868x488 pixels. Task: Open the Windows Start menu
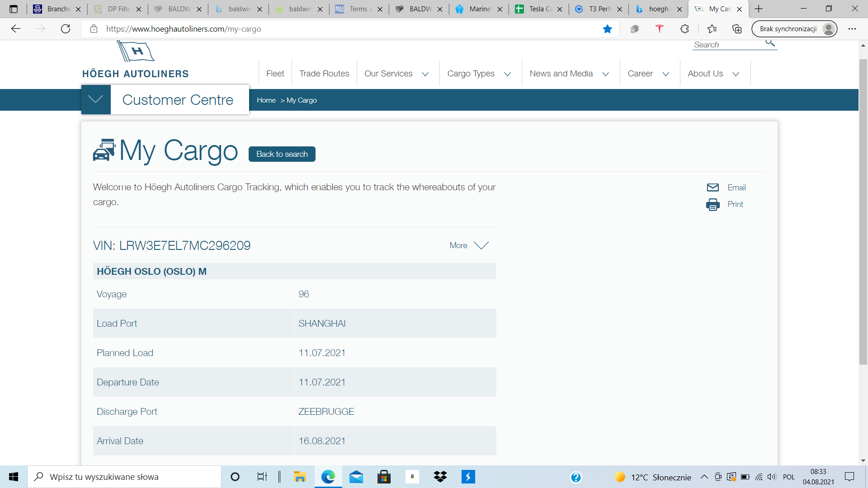pos(14,477)
